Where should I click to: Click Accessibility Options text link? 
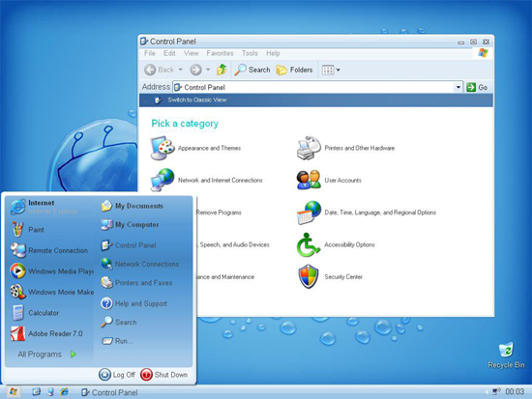(x=349, y=244)
